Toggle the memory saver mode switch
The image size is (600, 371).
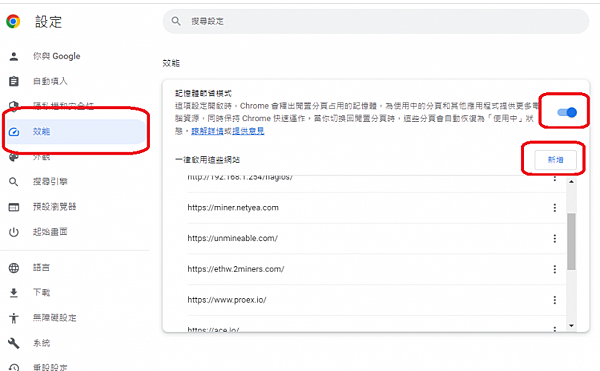coord(567,112)
